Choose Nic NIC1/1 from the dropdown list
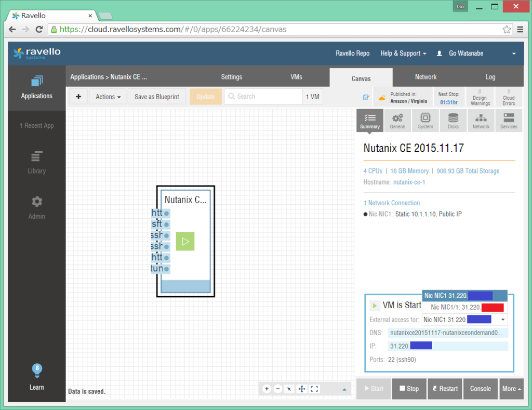 (465, 308)
